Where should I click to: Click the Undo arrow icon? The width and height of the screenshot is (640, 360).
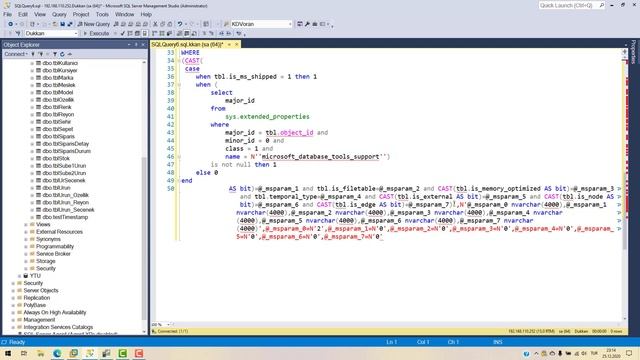(180, 24)
